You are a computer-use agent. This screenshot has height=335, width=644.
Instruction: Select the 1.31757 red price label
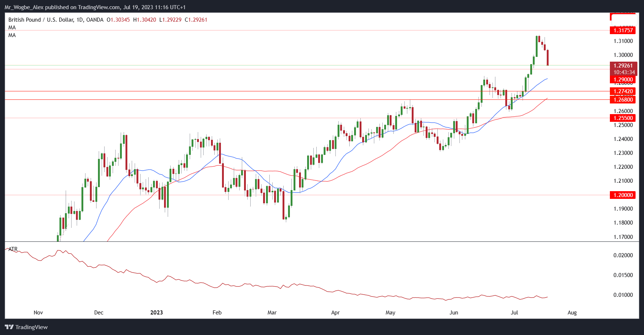623,30
